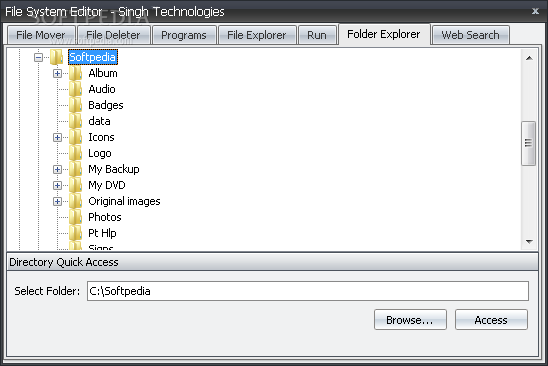Click the Icons folder icon
The height and width of the screenshot is (366, 548).
pyautogui.click(x=75, y=137)
